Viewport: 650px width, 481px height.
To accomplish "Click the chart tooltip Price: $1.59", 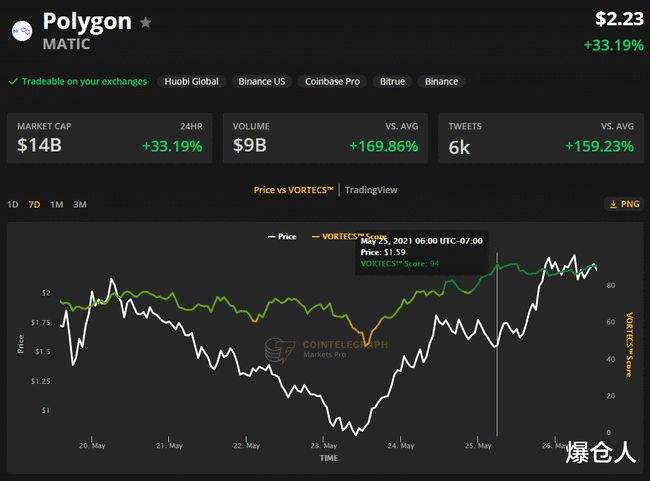I will 383,252.
